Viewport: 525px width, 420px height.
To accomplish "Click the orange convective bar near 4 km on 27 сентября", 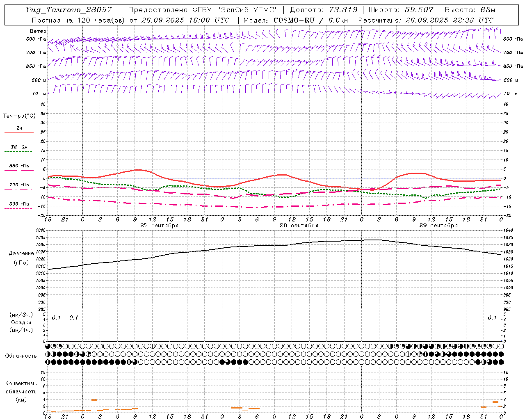I will pos(94,400).
